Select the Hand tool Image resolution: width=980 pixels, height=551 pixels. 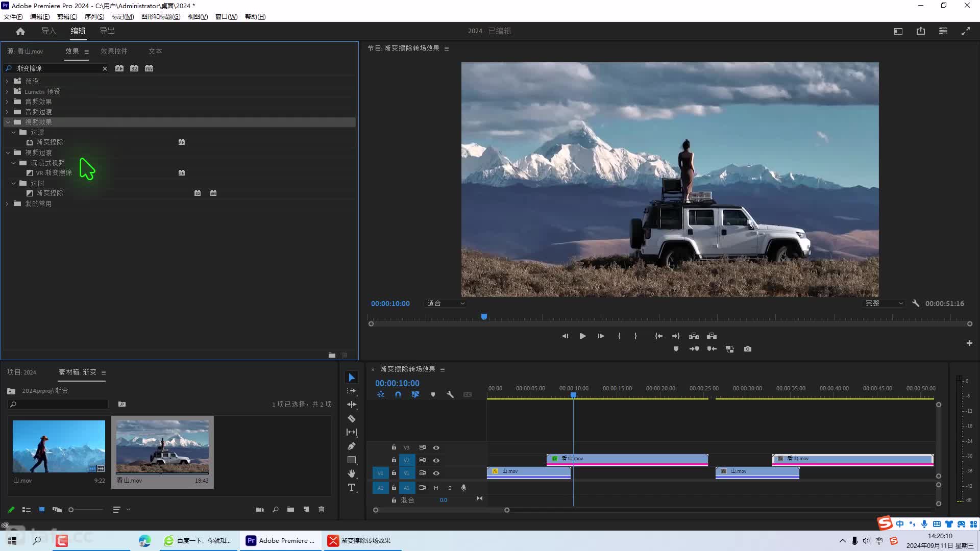point(352,473)
